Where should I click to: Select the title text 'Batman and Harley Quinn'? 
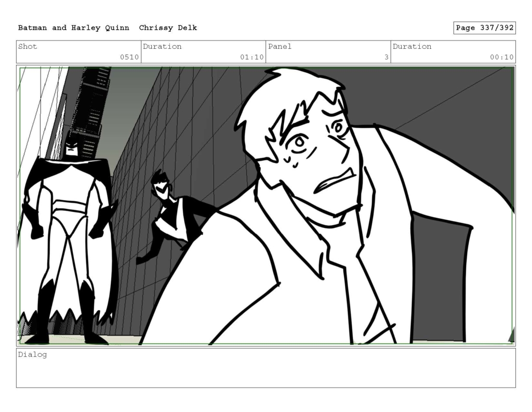[x=74, y=28]
